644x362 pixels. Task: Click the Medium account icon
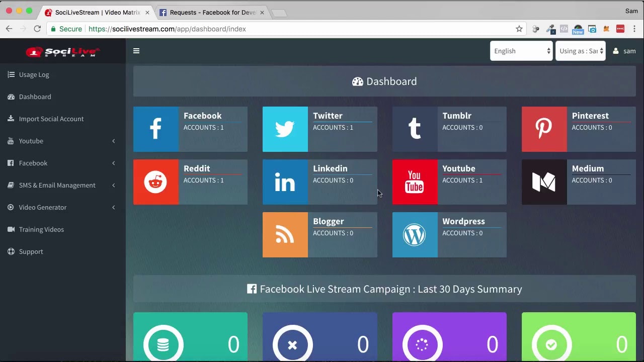[x=544, y=182]
